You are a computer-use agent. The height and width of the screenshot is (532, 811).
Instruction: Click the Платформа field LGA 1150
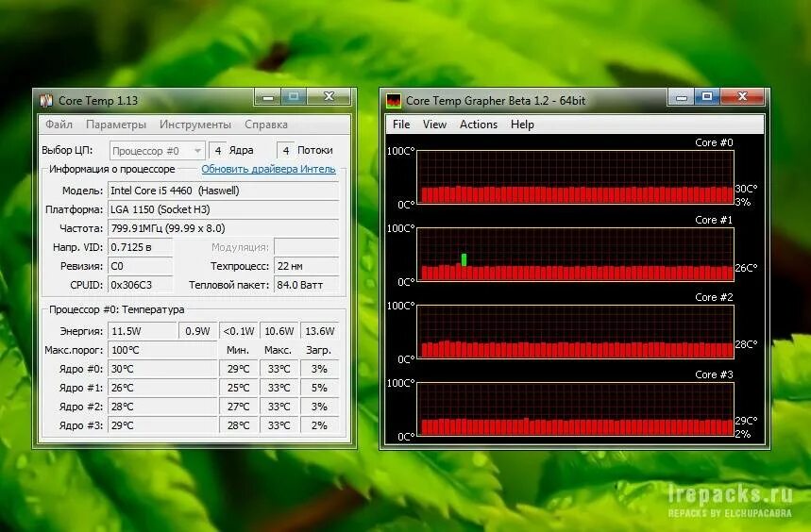tap(223, 209)
